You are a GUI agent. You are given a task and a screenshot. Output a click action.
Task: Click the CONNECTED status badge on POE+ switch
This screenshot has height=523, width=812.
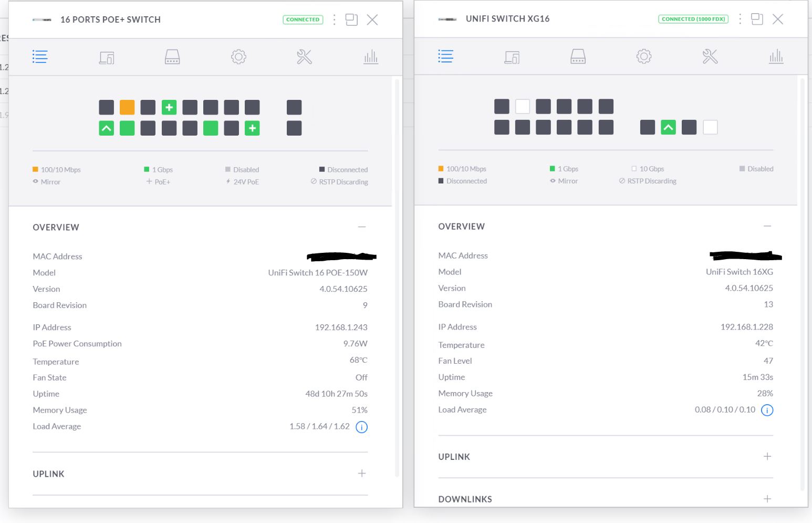[x=303, y=19]
